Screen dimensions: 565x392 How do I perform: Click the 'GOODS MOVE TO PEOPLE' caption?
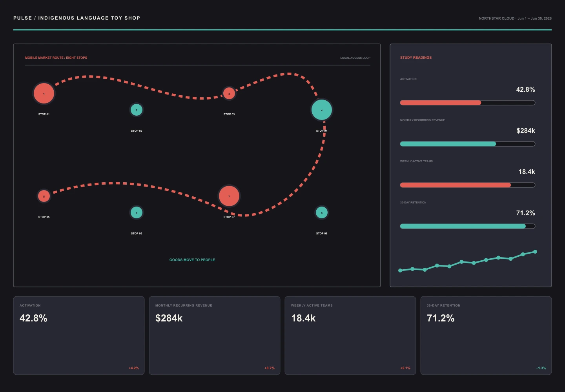coord(192,260)
